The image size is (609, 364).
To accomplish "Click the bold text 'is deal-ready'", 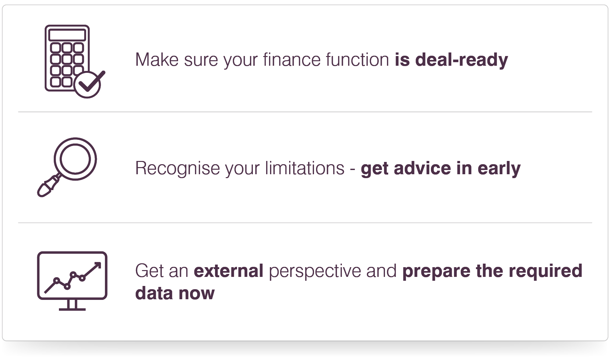I will coord(451,60).
